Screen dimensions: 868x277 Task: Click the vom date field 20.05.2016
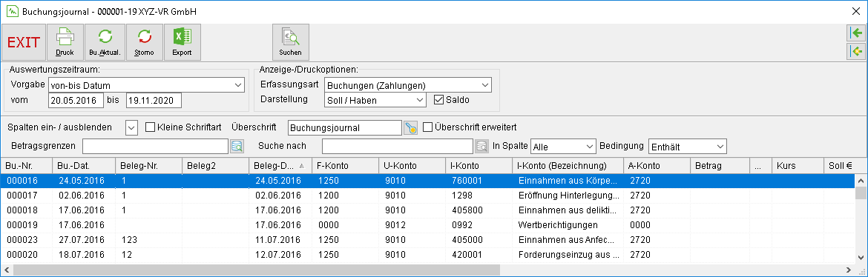(76, 100)
